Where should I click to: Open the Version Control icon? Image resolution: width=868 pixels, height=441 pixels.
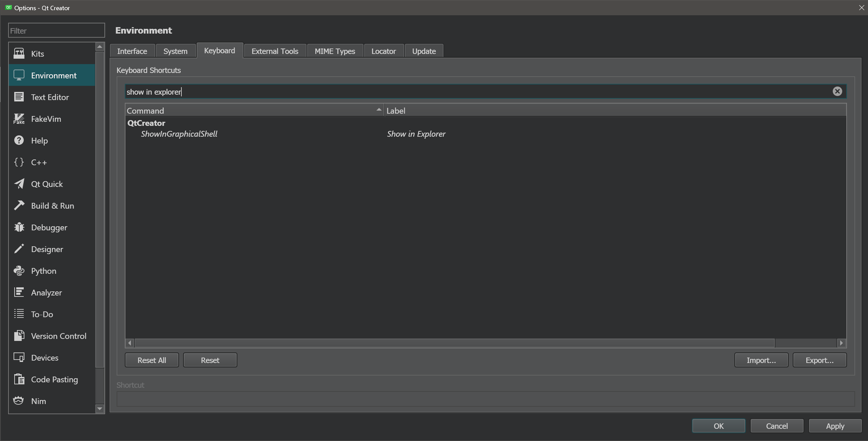[19, 336]
